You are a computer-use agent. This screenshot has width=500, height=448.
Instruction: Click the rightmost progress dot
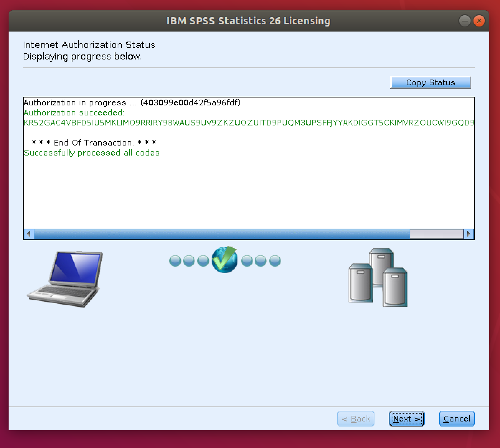275,261
